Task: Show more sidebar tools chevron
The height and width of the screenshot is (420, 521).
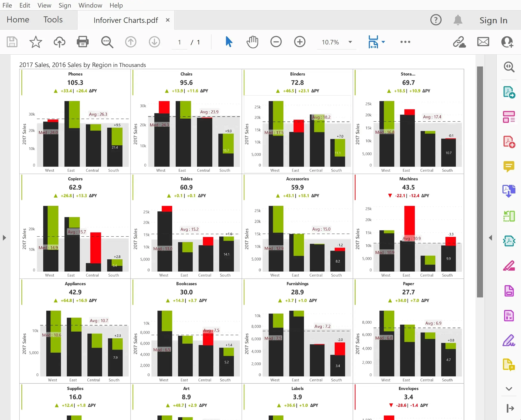Action: (x=509, y=389)
